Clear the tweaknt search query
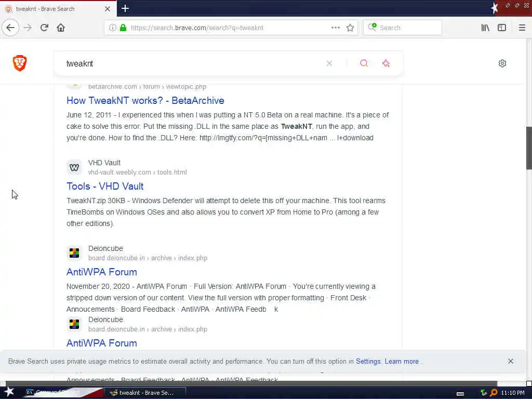532x399 pixels. (329, 63)
